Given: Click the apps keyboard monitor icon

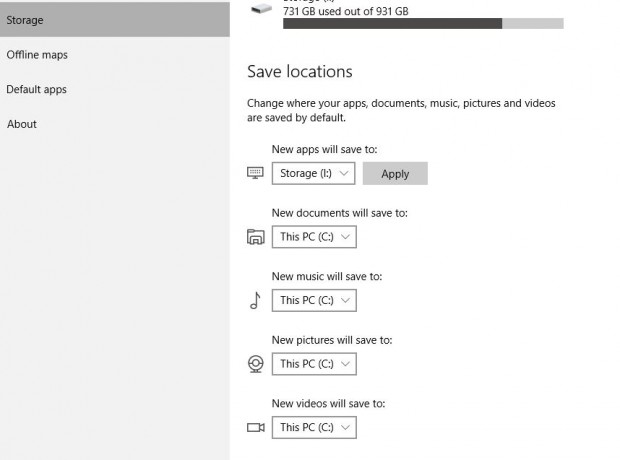Looking at the screenshot, I should coord(255,173).
